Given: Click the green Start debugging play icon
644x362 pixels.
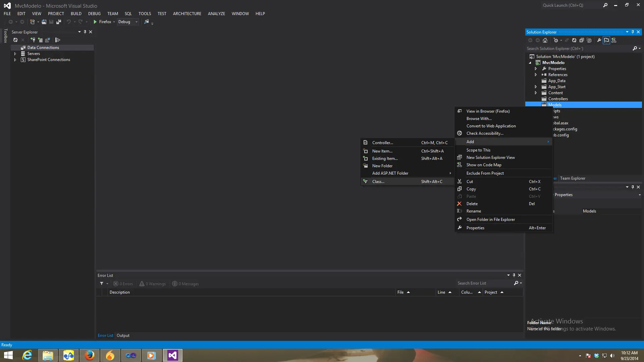Looking at the screenshot, I should (95, 22).
